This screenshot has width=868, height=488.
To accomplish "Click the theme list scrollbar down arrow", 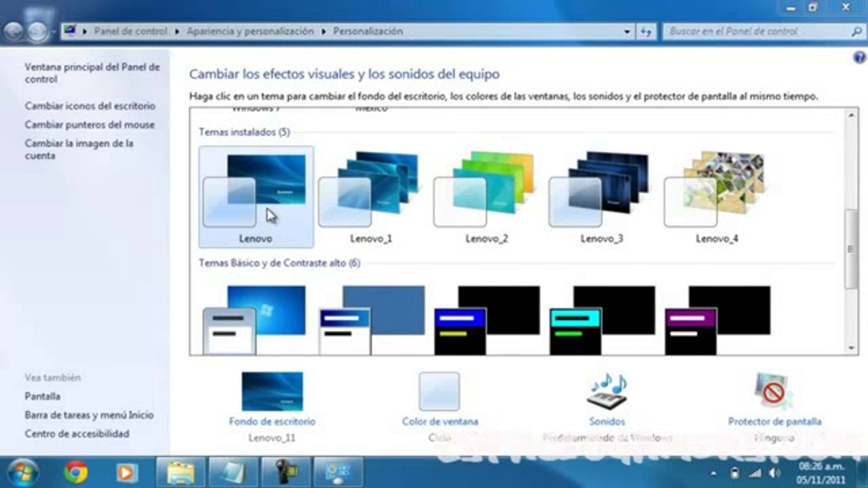I will pyautogui.click(x=852, y=348).
